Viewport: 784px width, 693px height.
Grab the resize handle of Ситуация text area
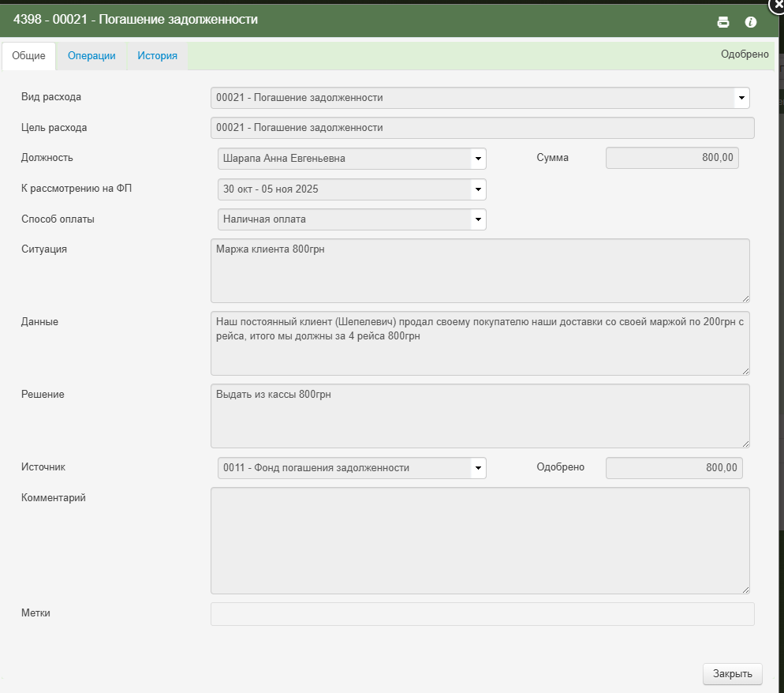(745, 298)
